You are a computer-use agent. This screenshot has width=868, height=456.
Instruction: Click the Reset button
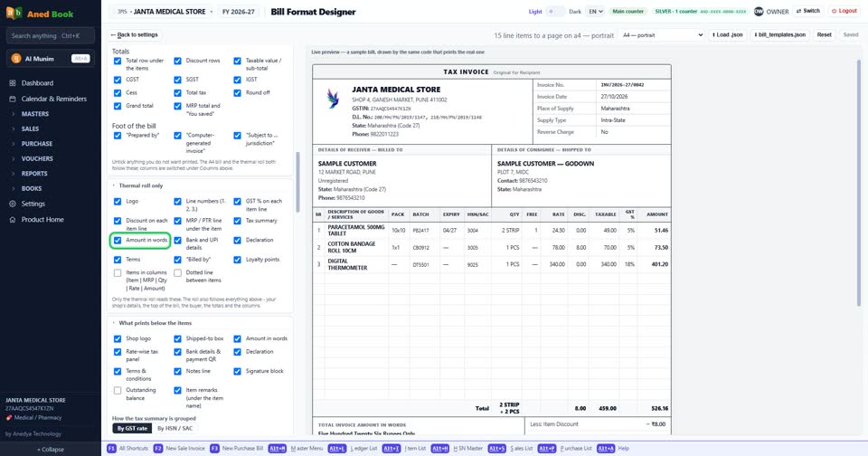(x=825, y=35)
